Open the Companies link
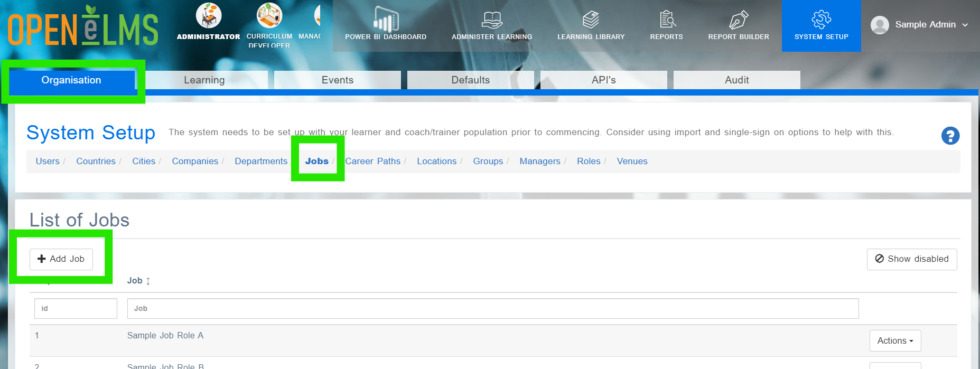 coord(195,162)
